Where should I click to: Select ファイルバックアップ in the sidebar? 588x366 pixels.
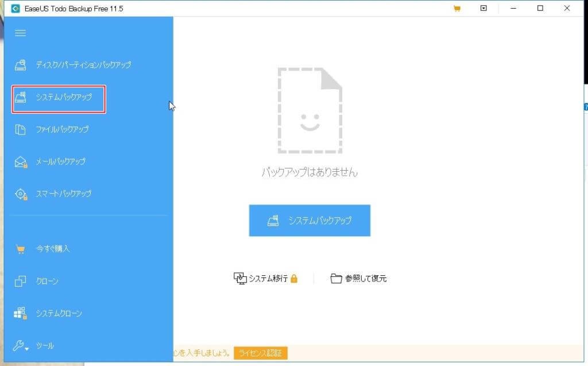[x=62, y=129]
